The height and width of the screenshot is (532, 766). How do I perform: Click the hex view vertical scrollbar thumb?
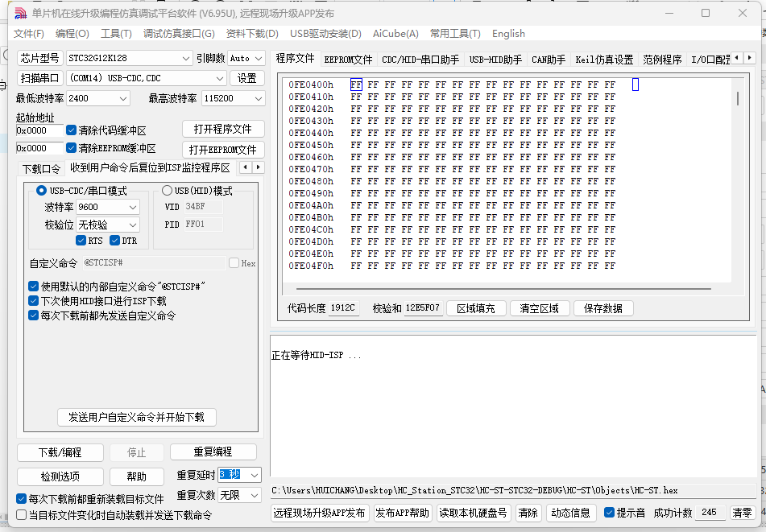pyautogui.click(x=737, y=98)
